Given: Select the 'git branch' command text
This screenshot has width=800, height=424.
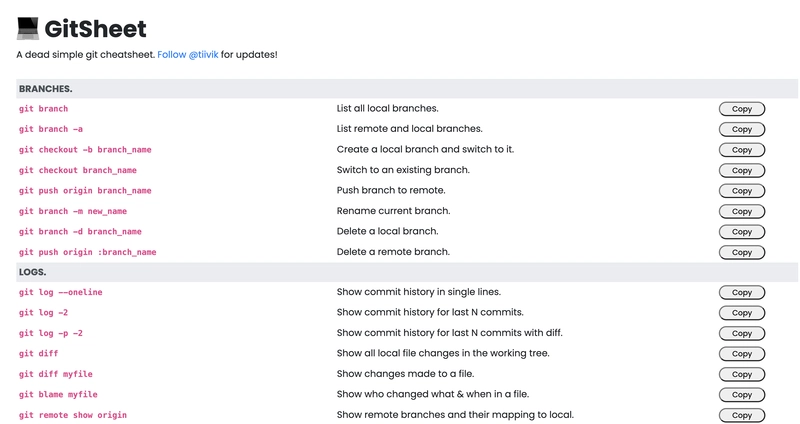Looking at the screenshot, I should pos(43,109).
